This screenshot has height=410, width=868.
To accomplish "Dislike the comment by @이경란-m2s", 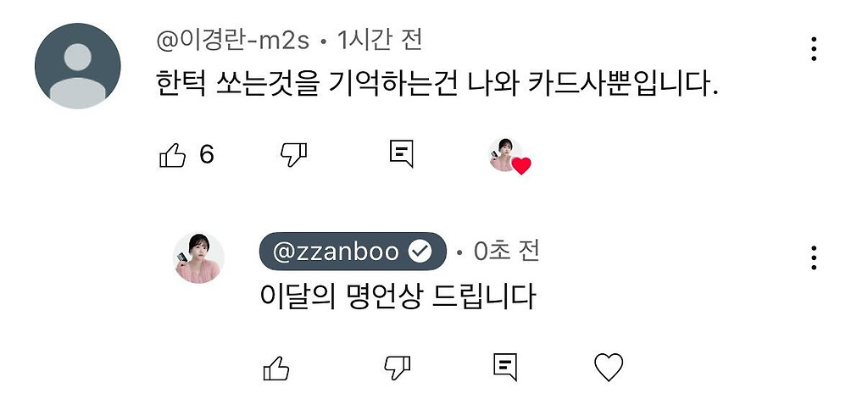I will coord(293,155).
